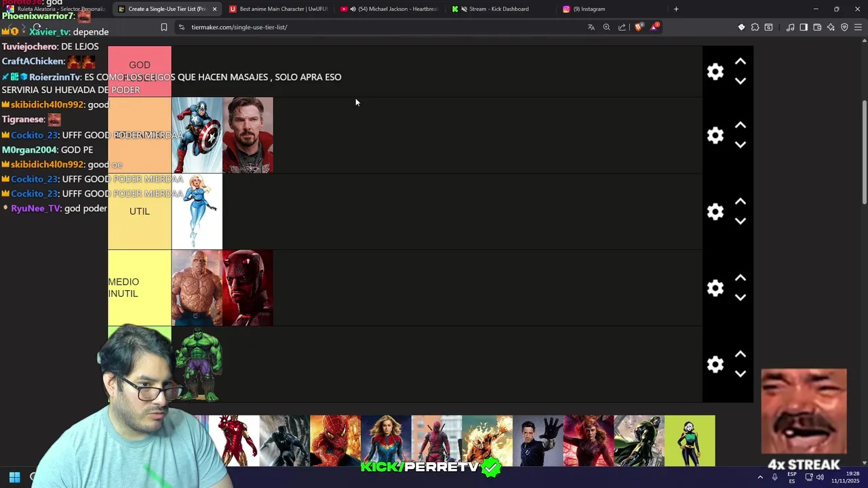The height and width of the screenshot is (488, 868).
Task: Open a new browser tab
Action: click(676, 9)
